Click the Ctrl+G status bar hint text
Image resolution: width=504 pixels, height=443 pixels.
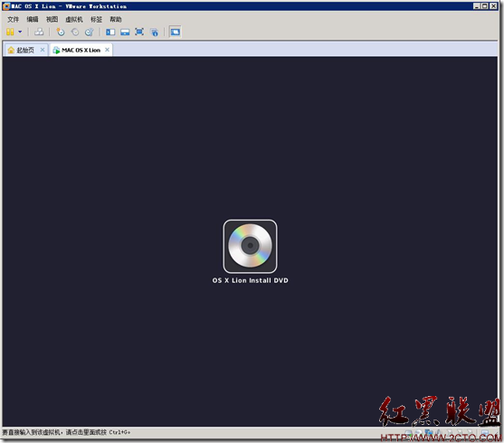[66, 432]
